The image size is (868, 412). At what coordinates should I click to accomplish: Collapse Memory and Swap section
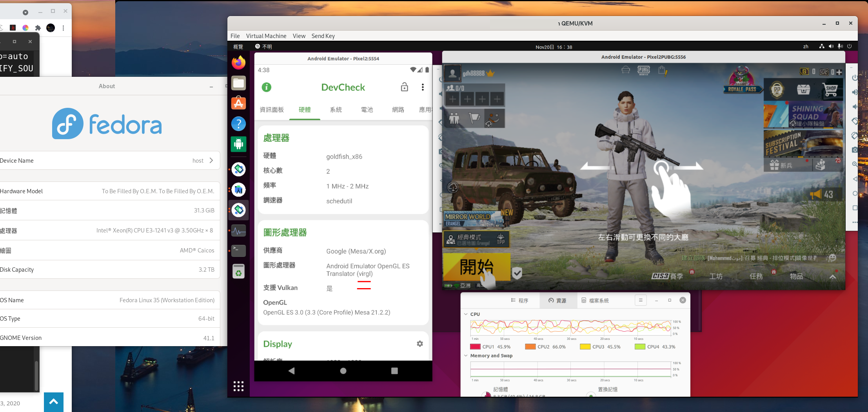[x=466, y=356]
